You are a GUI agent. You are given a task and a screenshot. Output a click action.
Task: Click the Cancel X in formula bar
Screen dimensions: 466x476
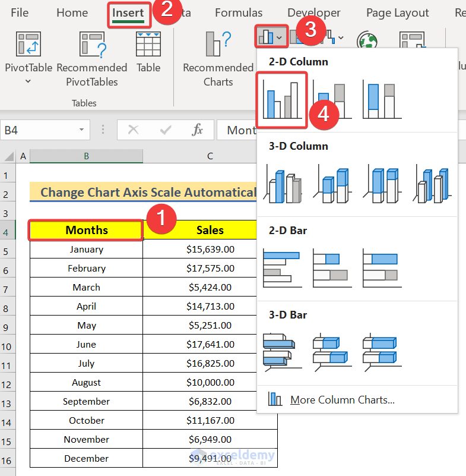133,130
